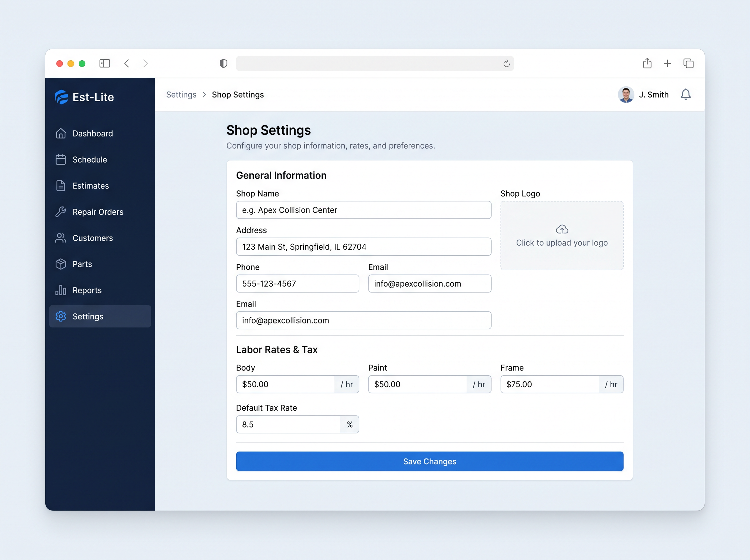This screenshot has width=750, height=560.
Task: Open the browser share menu
Action: (x=647, y=63)
